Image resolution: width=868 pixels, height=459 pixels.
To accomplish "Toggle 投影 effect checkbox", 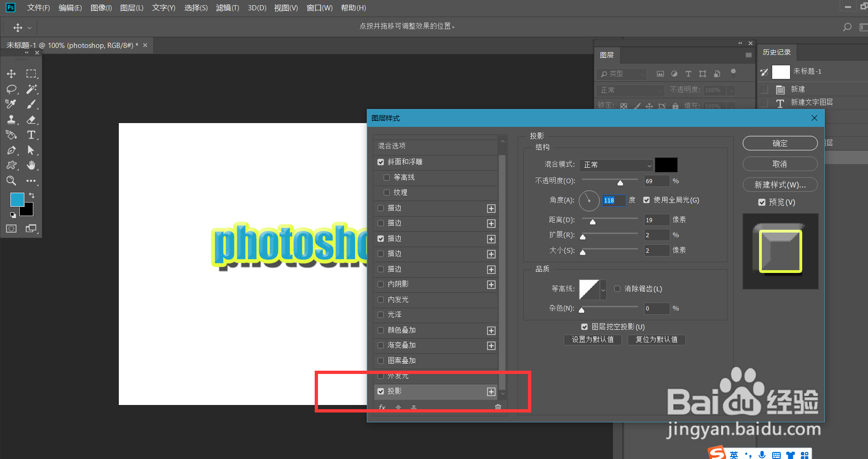I will click(381, 391).
